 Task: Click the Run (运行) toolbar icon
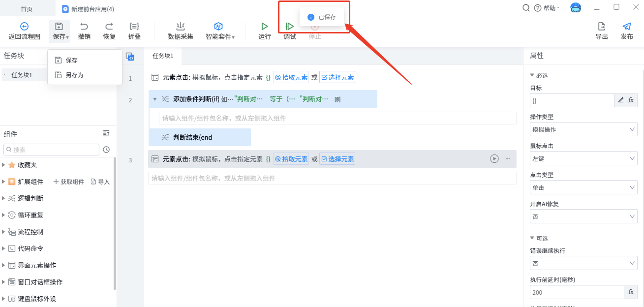pos(265,27)
